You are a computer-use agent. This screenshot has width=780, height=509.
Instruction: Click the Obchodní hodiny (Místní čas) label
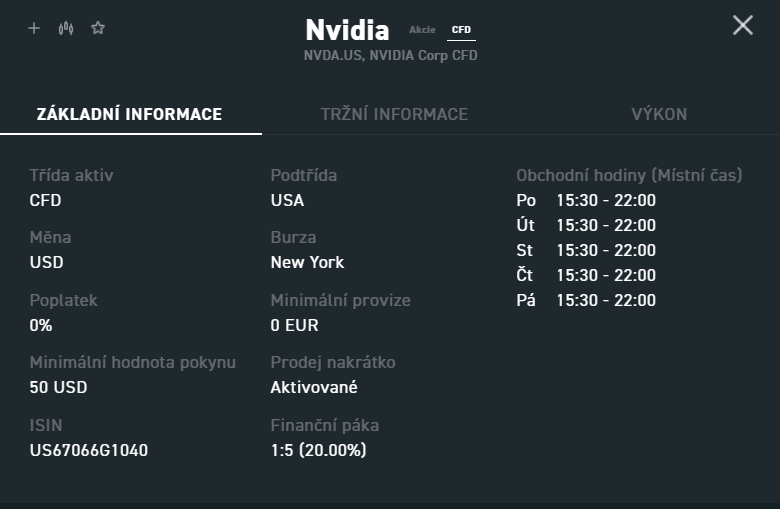click(x=629, y=176)
